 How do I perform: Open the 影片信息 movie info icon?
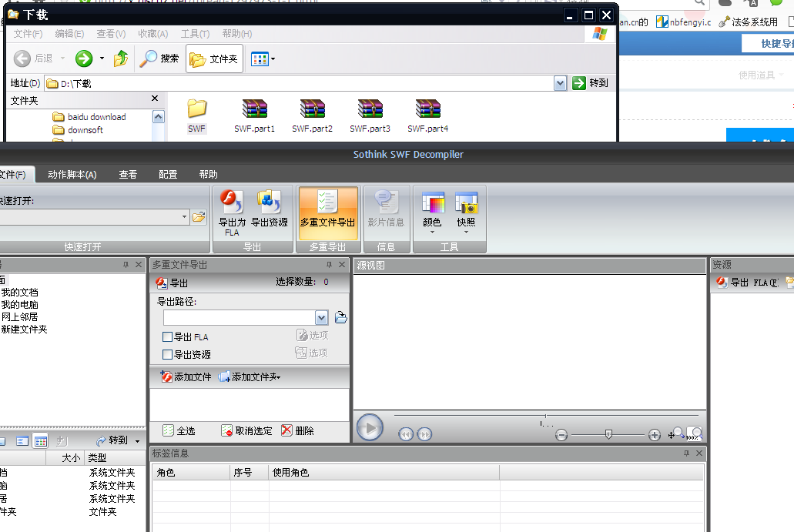pos(386,209)
